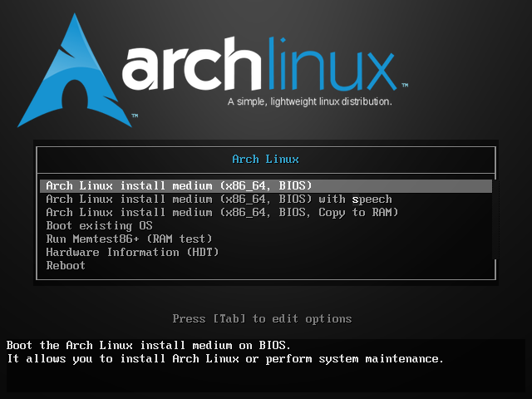Click help text Boot the Arch Linux install medium

149,346
